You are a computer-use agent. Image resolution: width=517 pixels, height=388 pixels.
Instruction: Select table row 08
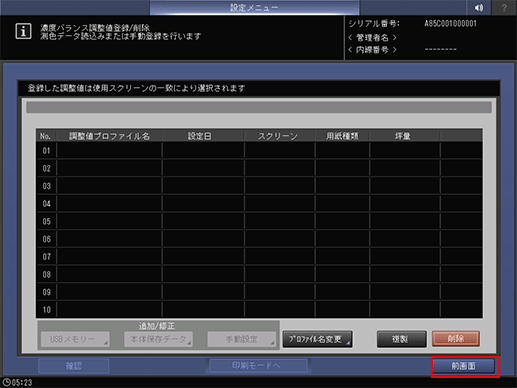coord(259,274)
